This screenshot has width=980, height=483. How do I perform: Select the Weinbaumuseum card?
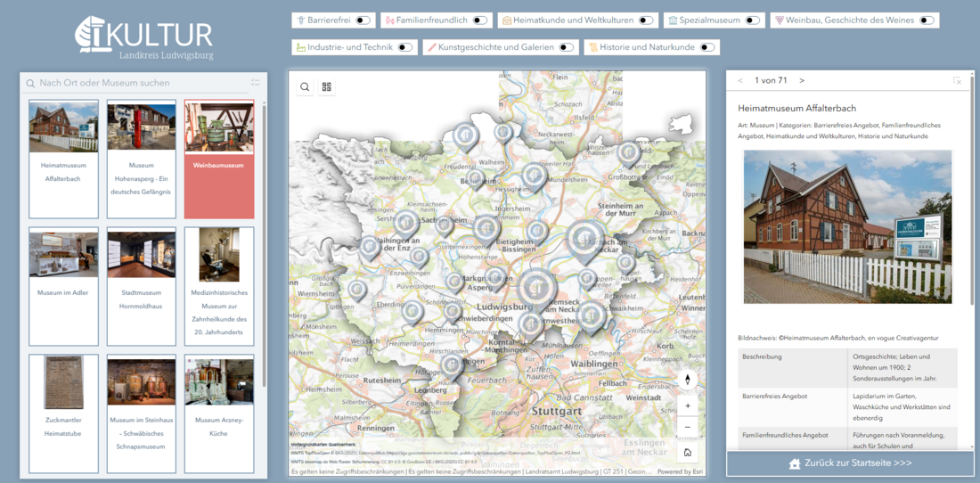pyautogui.click(x=219, y=159)
